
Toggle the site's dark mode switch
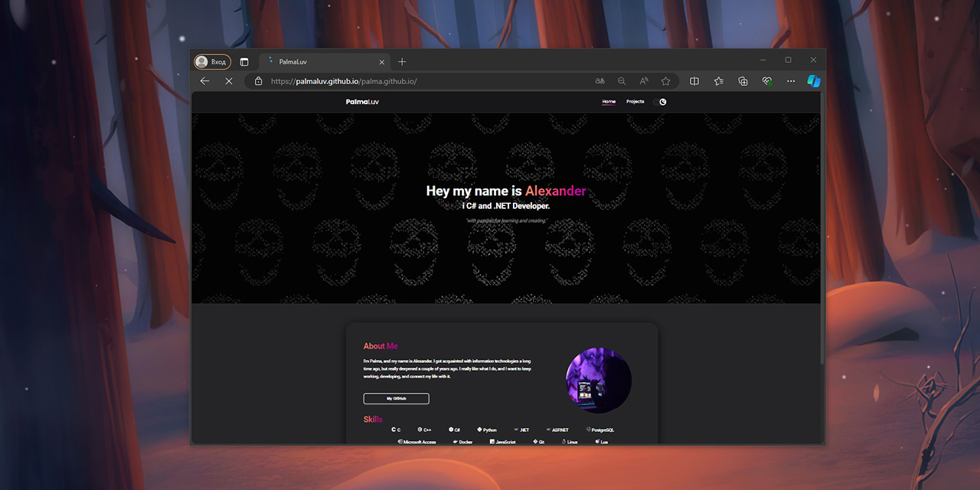[x=661, y=101]
